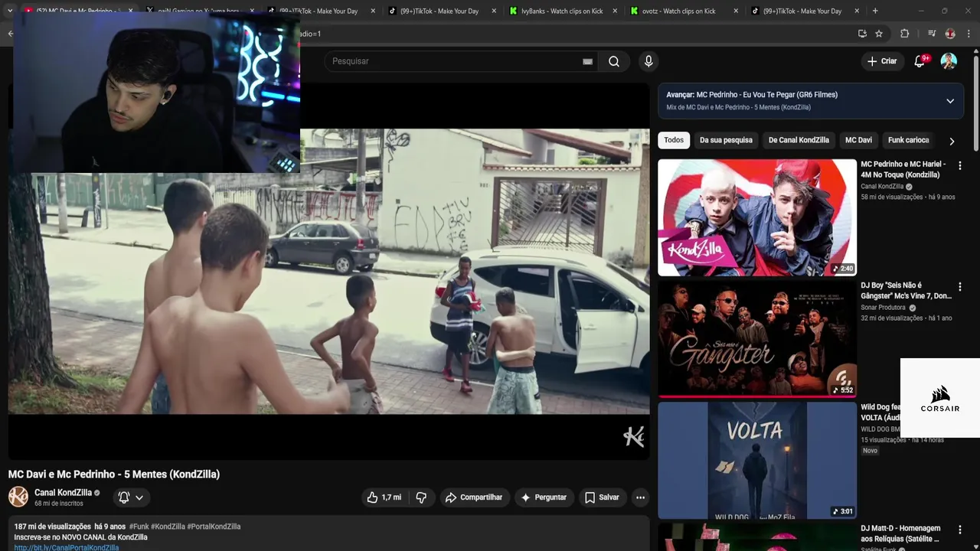The image size is (980, 551).
Task: Open the account avatar menu
Action: 949,61
